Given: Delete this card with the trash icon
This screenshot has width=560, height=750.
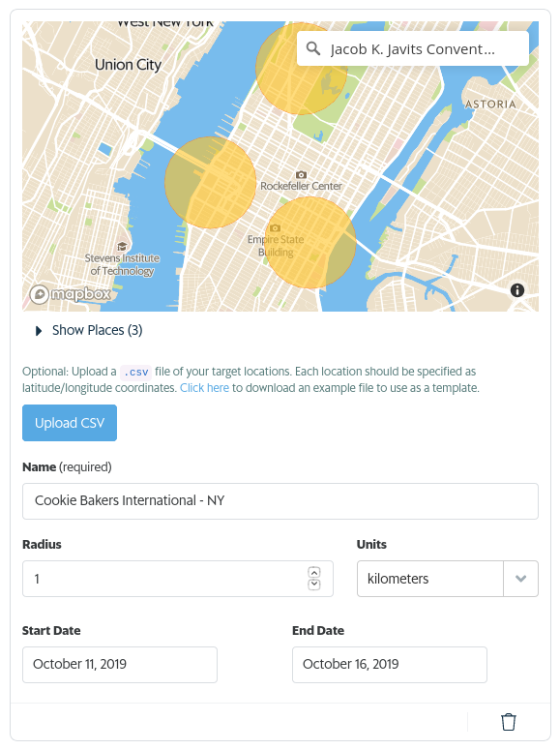Looking at the screenshot, I should 509,722.
